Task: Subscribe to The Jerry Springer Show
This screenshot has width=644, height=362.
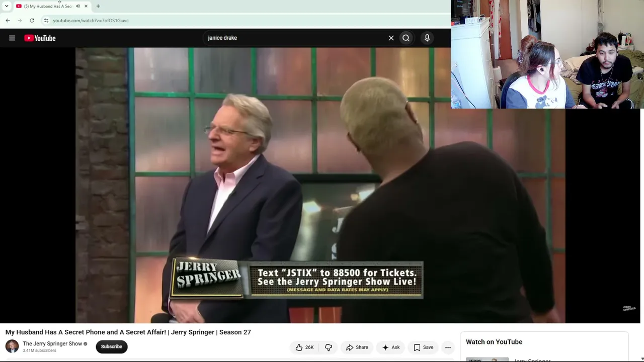Action: pyautogui.click(x=112, y=346)
